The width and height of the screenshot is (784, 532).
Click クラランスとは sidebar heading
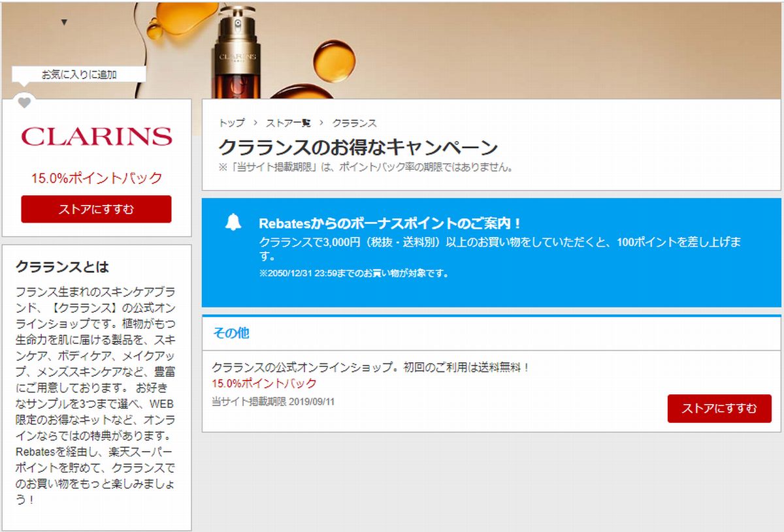(62, 267)
